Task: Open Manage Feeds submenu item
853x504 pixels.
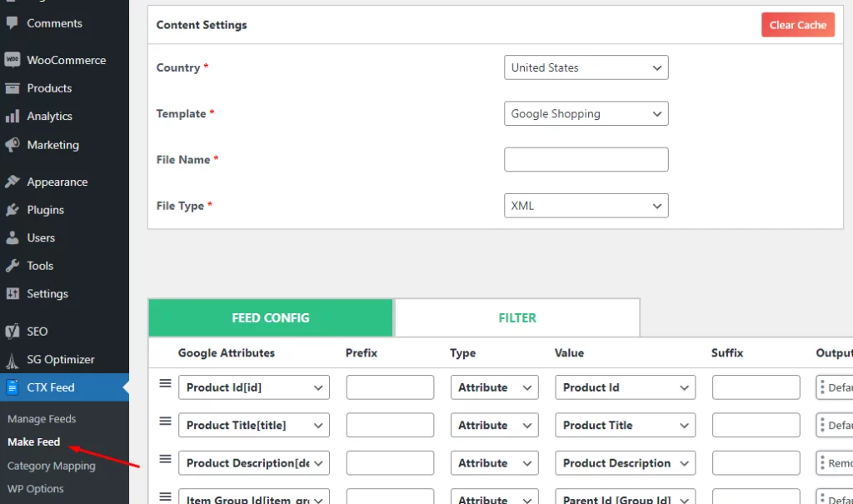Action: pyautogui.click(x=42, y=418)
